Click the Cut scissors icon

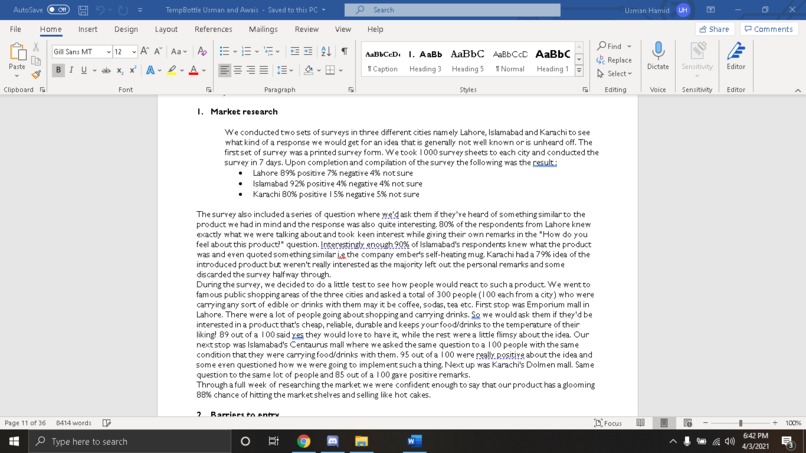(x=35, y=47)
